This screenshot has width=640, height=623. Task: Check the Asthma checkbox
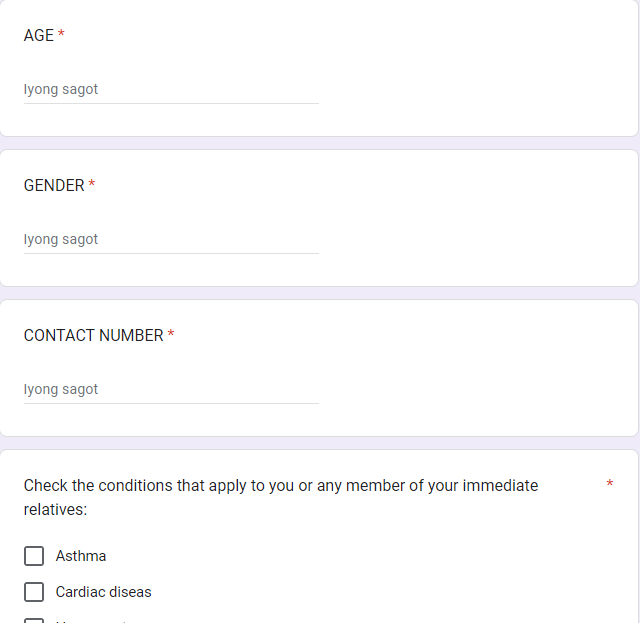34,556
